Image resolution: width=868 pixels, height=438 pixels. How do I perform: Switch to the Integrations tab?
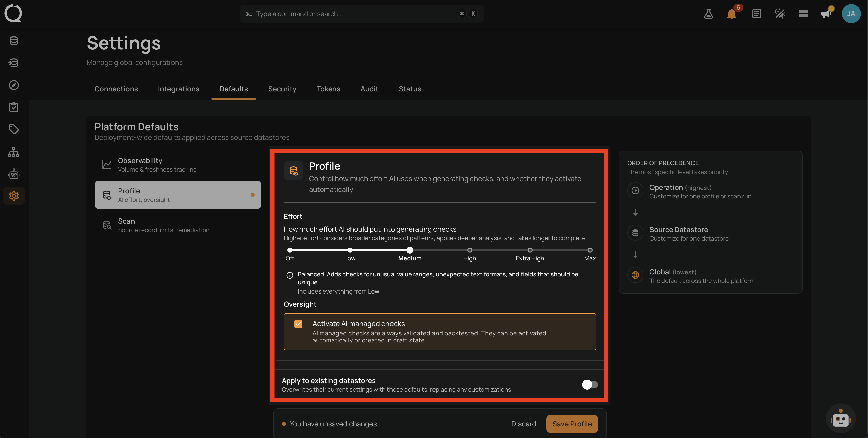click(x=179, y=89)
